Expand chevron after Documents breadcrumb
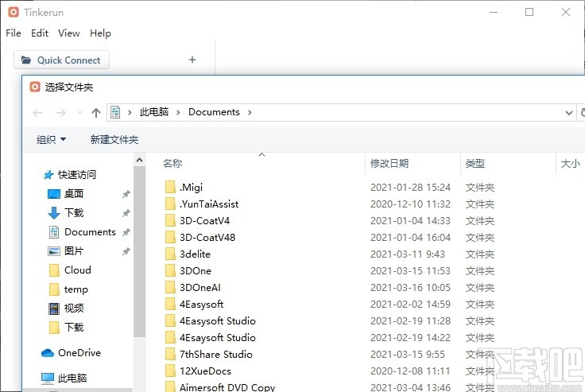This screenshot has height=392, width=585. coord(250,112)
